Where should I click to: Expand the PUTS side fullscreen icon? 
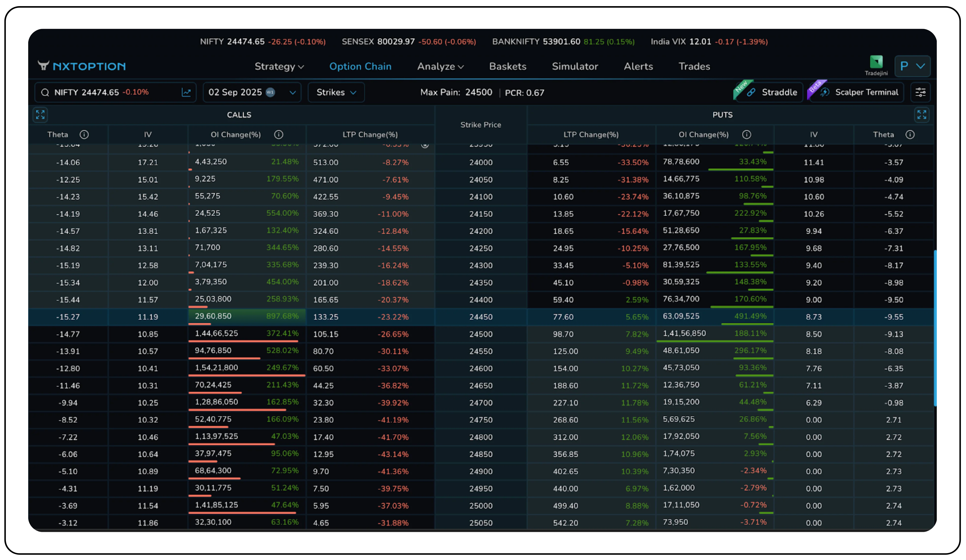click(x=922, y=115)
